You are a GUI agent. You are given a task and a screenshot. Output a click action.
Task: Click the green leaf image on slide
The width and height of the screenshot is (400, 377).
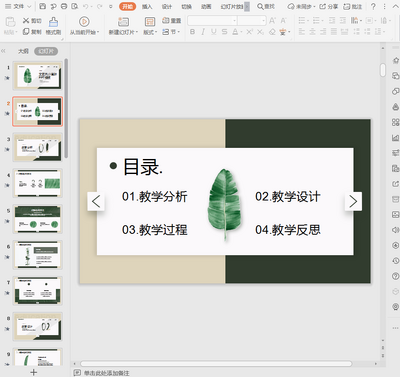click(224, 204)
